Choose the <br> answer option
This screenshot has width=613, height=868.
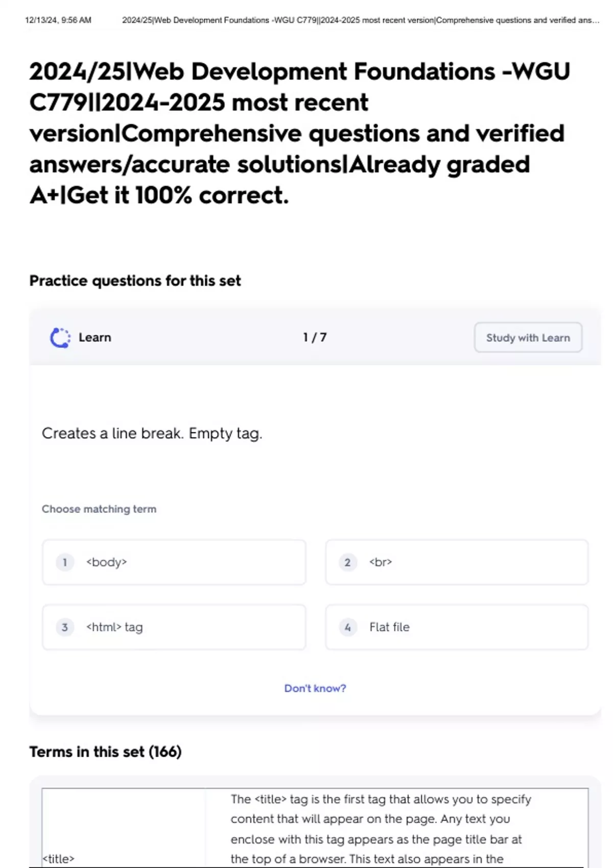pos(457,562)
